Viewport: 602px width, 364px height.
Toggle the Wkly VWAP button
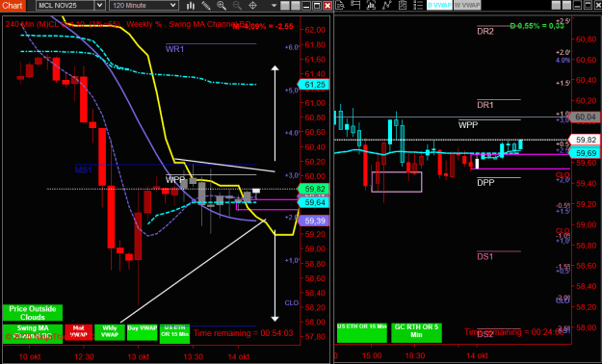tap(110, 332)
